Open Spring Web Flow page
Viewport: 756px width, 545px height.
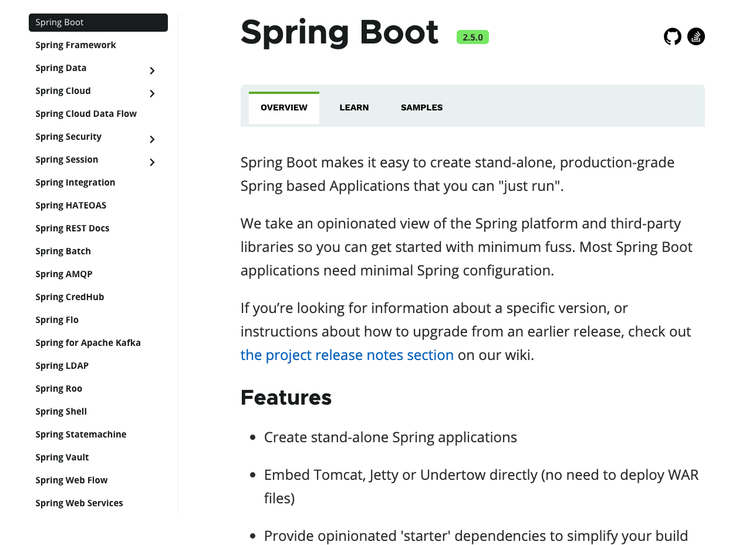tap(72, 480)
